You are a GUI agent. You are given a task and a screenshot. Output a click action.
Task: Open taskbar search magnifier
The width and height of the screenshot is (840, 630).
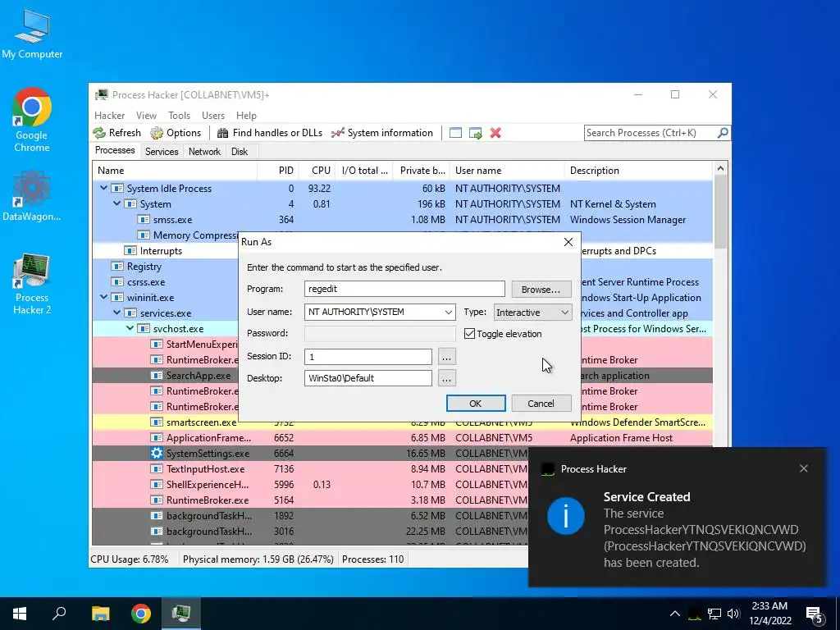(59, 614)
